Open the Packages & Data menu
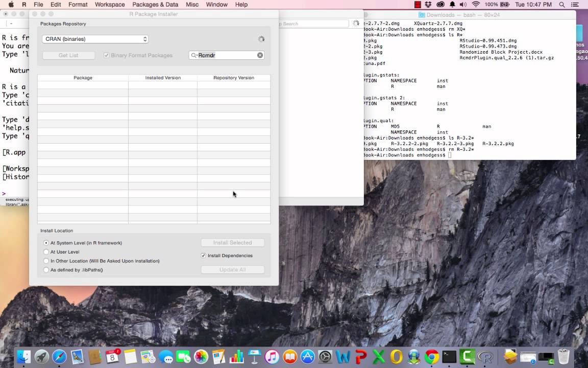Screen dimensions: 588x368 pyautogui.click(x=155, y=5)
